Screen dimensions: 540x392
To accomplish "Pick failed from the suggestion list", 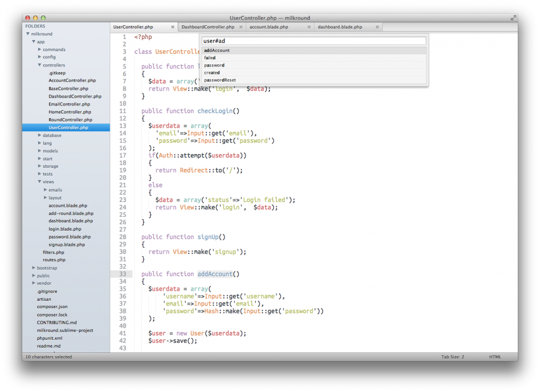I will [x=209, y=58].
